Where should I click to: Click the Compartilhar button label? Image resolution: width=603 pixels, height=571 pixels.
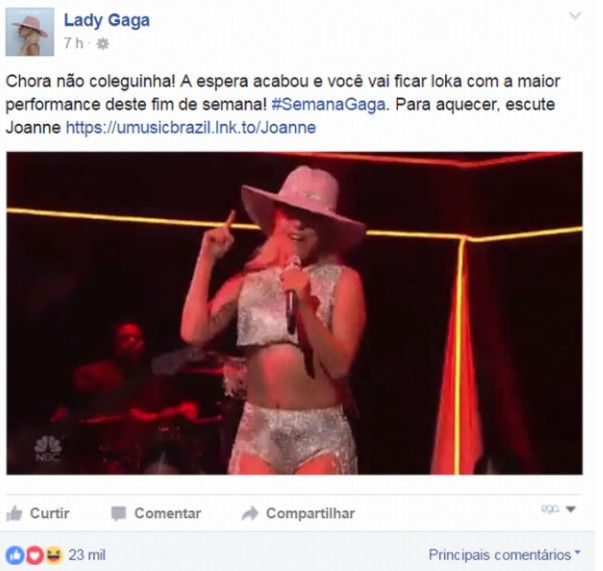[310, 513]
